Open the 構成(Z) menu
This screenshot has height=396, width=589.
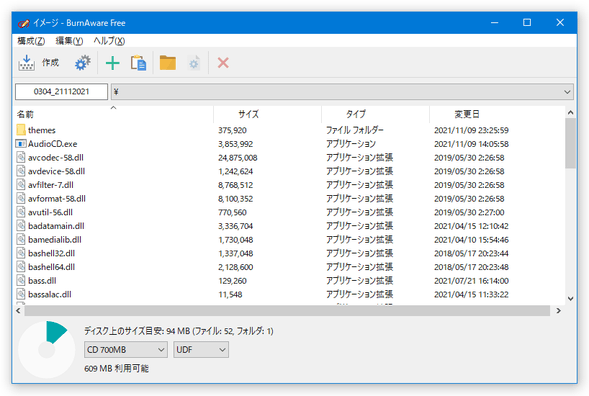31,41
